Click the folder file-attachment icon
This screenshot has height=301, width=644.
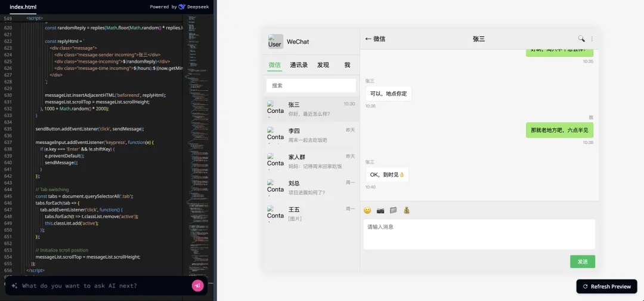coord(394,210)
